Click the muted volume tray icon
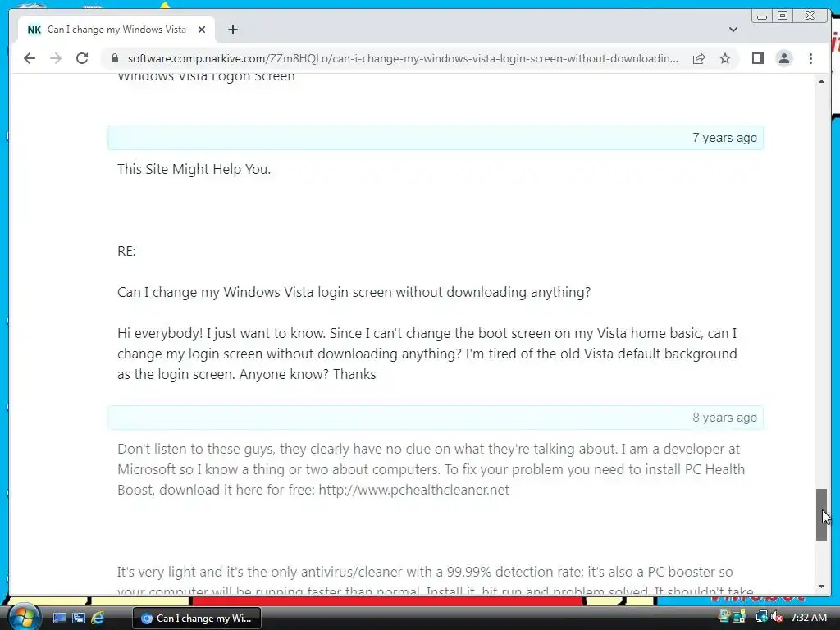This screenshot has width=840, height=630. click(777, 617)
